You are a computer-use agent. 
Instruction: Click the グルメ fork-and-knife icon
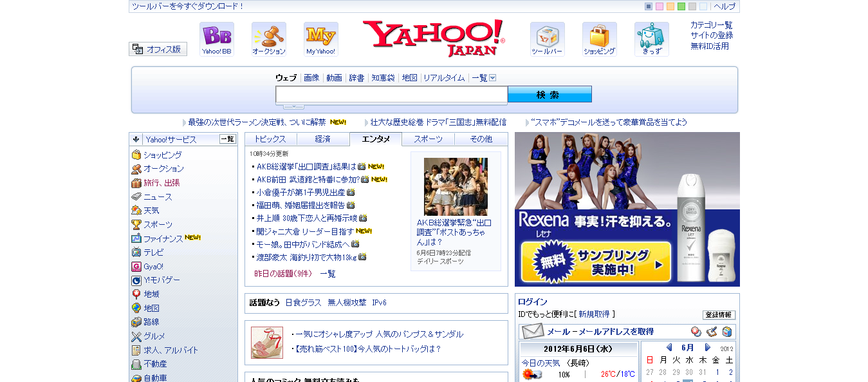[136, 336]
